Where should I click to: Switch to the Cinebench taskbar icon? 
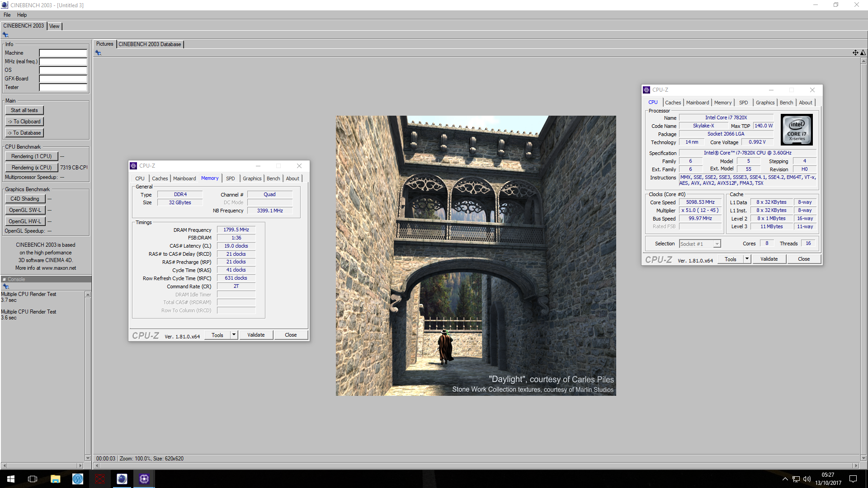pyautogui.click(x=122, y=479)
